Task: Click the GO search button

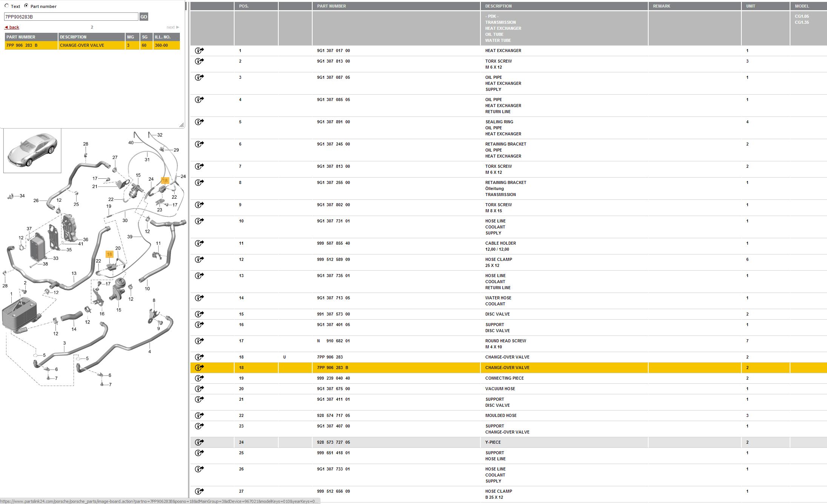Action: [x=144, y=17]
